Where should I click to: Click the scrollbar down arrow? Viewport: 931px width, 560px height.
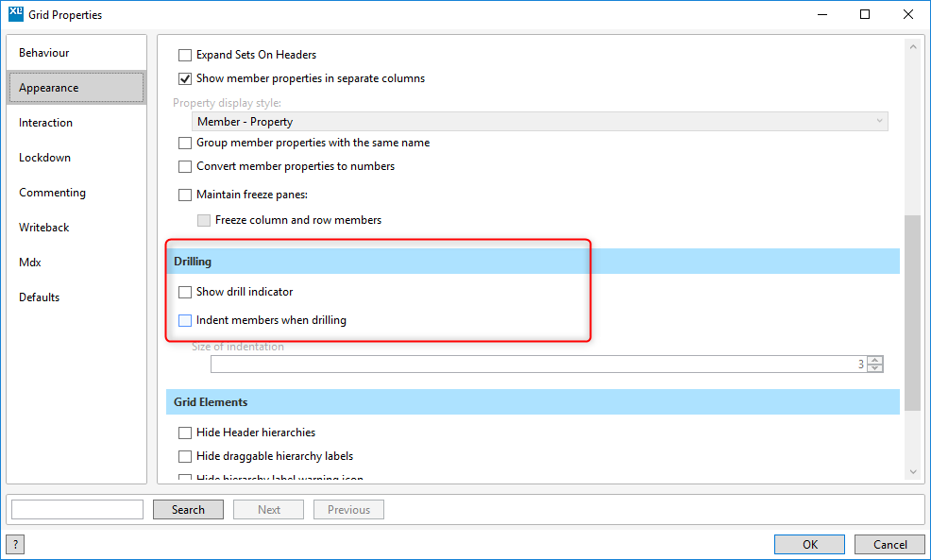(x=912, y=470)
